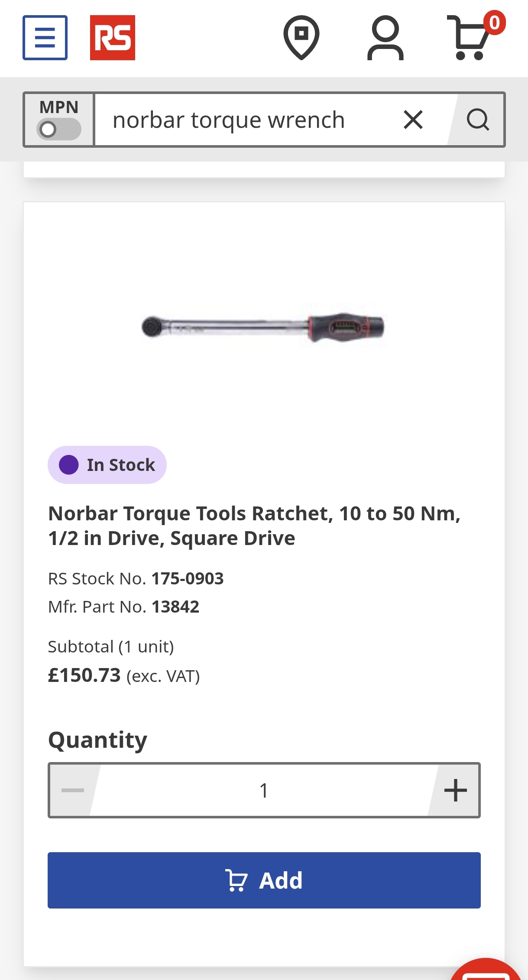Click the quantity number field
Screen dimensions: 528x980
(x=263, y=790)
